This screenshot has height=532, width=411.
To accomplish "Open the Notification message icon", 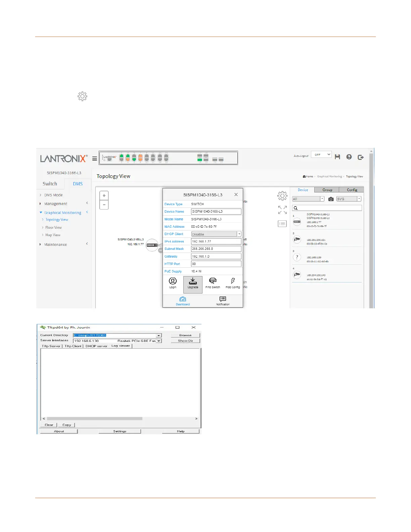I will tap(223, 301).
